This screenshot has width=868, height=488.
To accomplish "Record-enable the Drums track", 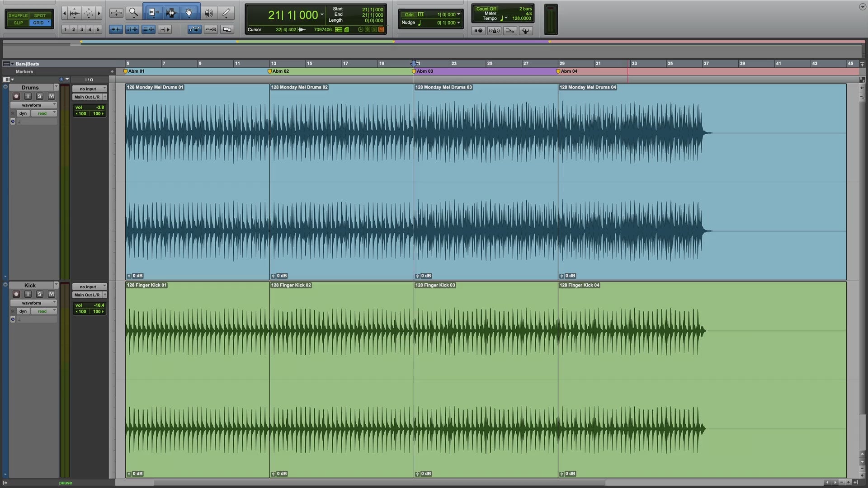I will [x=16, y=96].
